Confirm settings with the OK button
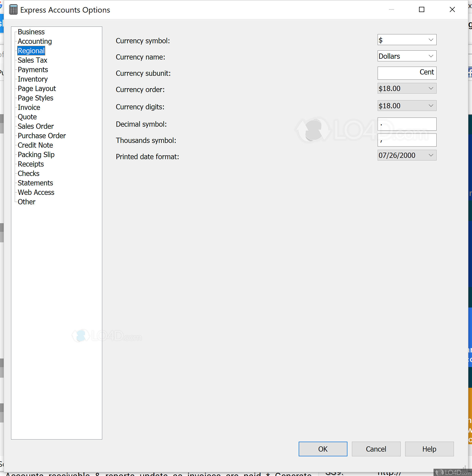This screenshot has height=476, width=472. tap(323, 449)
